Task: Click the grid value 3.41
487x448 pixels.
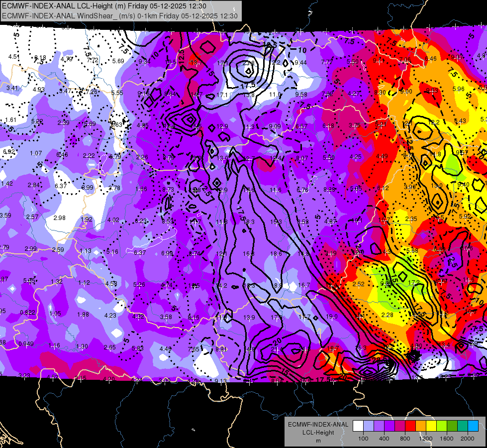Action: (x=12, y=88)
